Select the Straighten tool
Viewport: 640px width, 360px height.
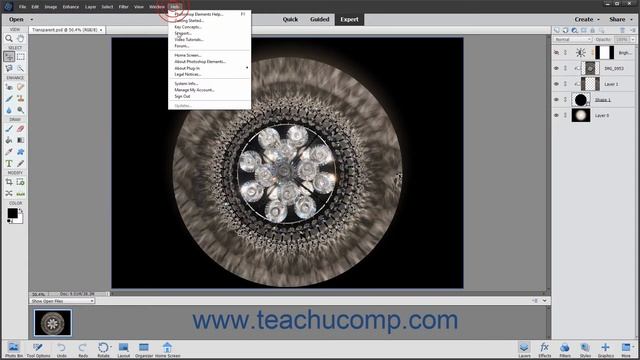20,193
